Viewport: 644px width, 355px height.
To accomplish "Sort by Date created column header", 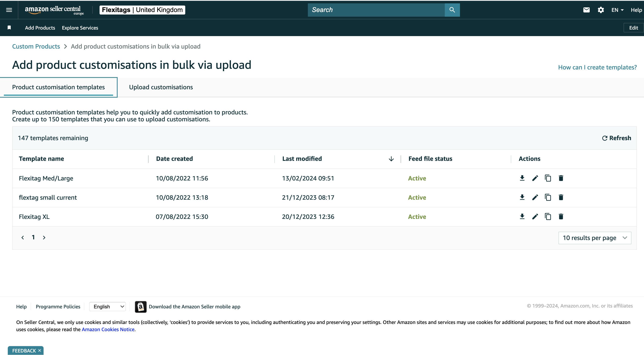I will pos(175,159).
